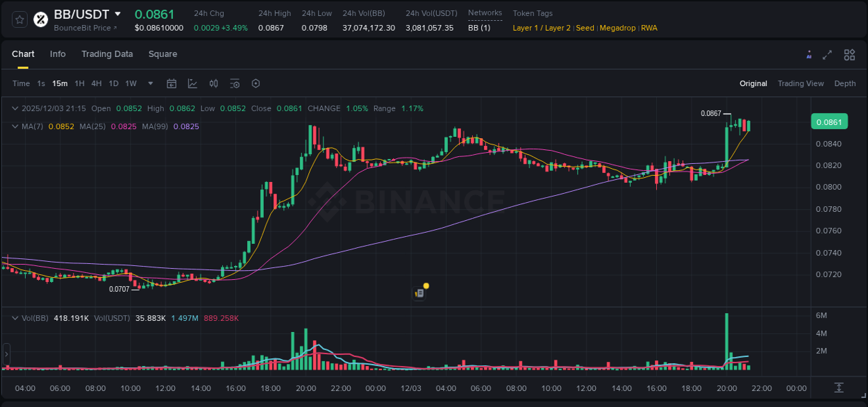
Task: Click the candlestick comparison icon in the toolbar
Action: pyautogui.click(x=213, y=83)
